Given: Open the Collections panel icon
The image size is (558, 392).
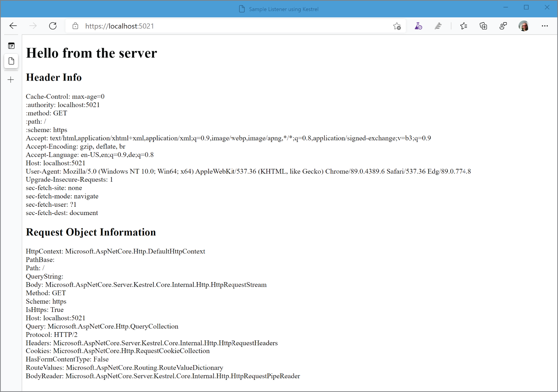Looking at the screenshot, I should tap(483, 26).
